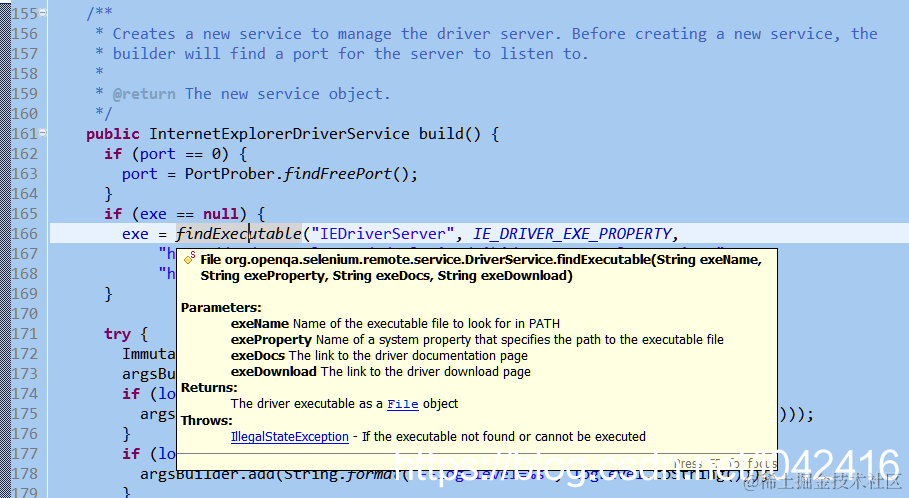Click the exeDownload parameter in the tooltip

pyautogui.click(x=274, y=372)
